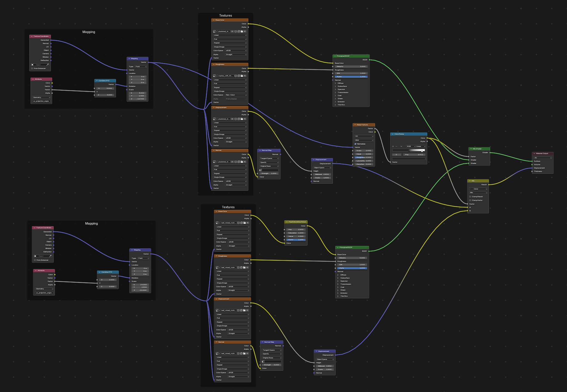Image resolution: width=567 pixels, height=392 pixels.
Task: Click Mapping scale Z value -12.900
Action: pyautogui.click(x=138, y=99)
